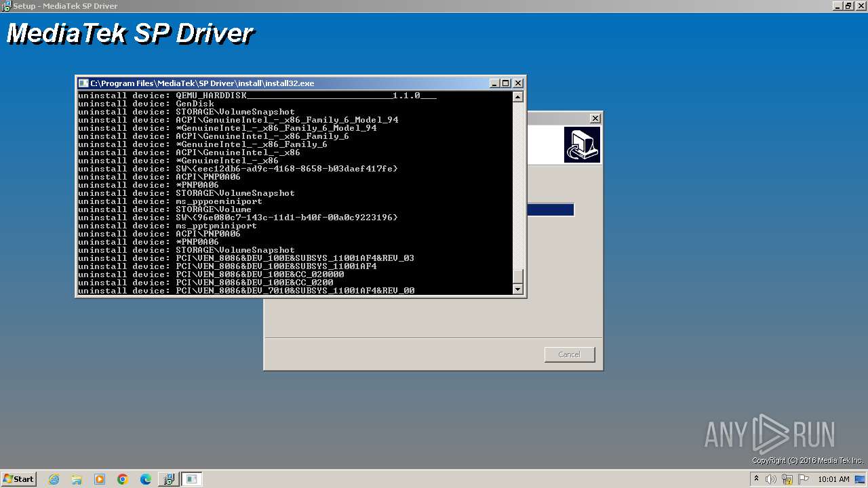Restore down the Setup main window
This screenshot has height=488, width=868.
pyautogui.click(x=848, y=5)
